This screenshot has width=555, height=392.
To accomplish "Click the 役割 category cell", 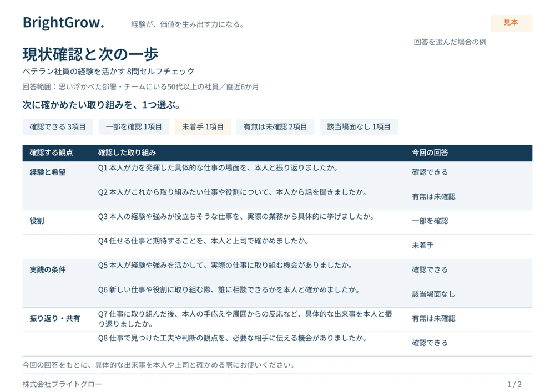I will point(37,221).
